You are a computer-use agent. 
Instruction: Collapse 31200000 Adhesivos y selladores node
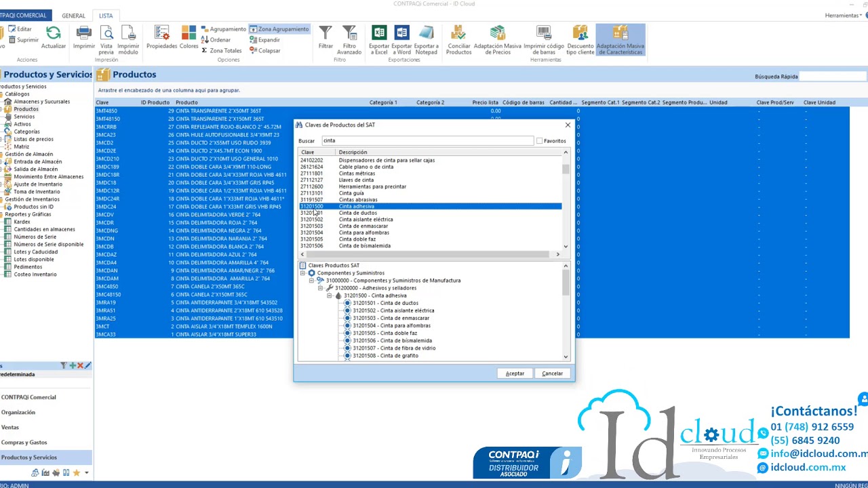[x=320, y=288]
